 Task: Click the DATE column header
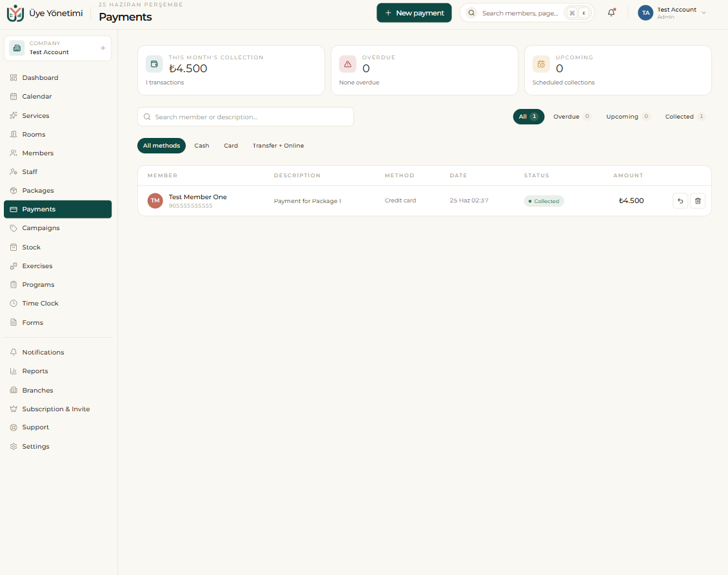[x=458, y=175]
